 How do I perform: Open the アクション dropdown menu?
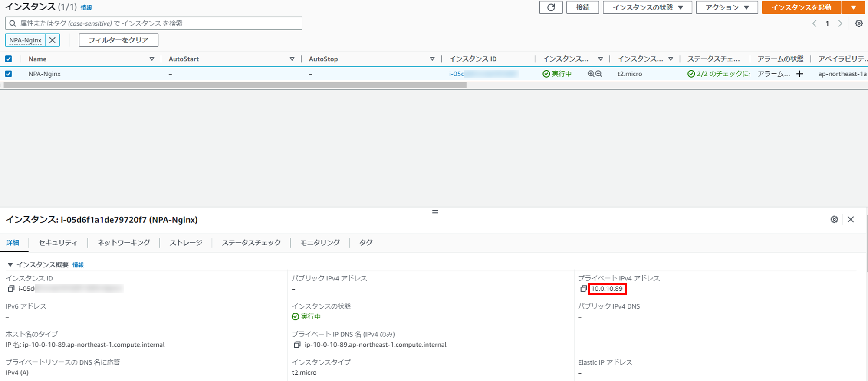pos(727,7)
